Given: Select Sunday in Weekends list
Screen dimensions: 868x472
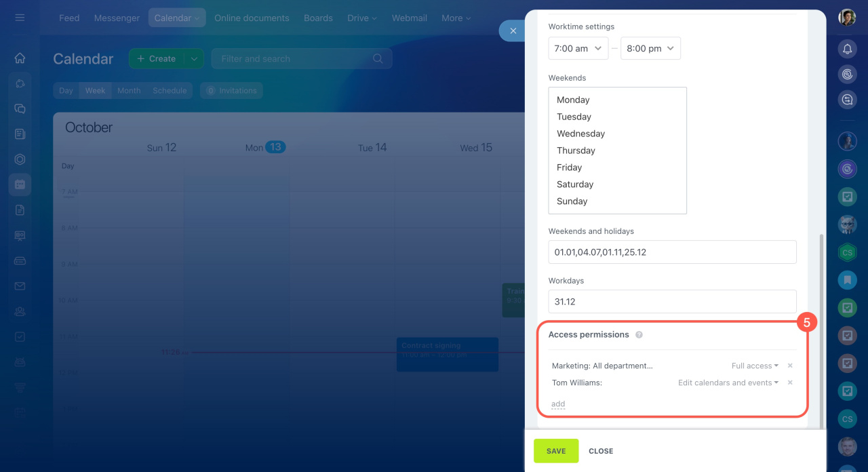Looking at the screenshot, I should [x=572, y=201].
